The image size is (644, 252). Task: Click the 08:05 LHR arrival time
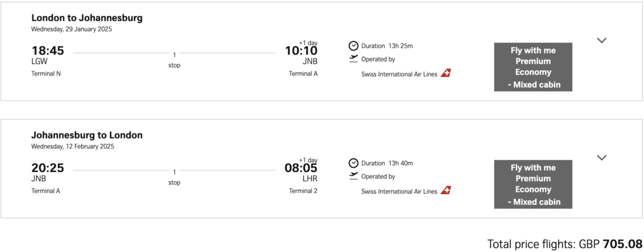(301, 168)
